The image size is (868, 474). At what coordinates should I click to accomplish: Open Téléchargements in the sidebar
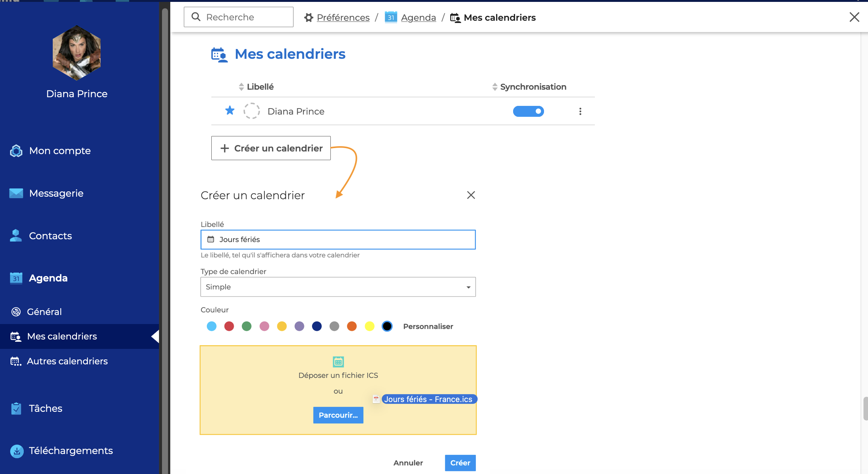click(x=70, y=451)
